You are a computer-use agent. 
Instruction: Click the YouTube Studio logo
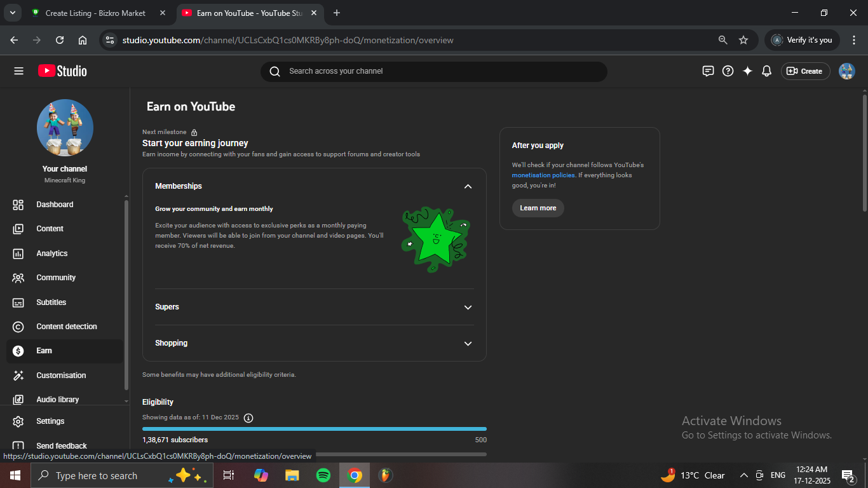point(62,71)
